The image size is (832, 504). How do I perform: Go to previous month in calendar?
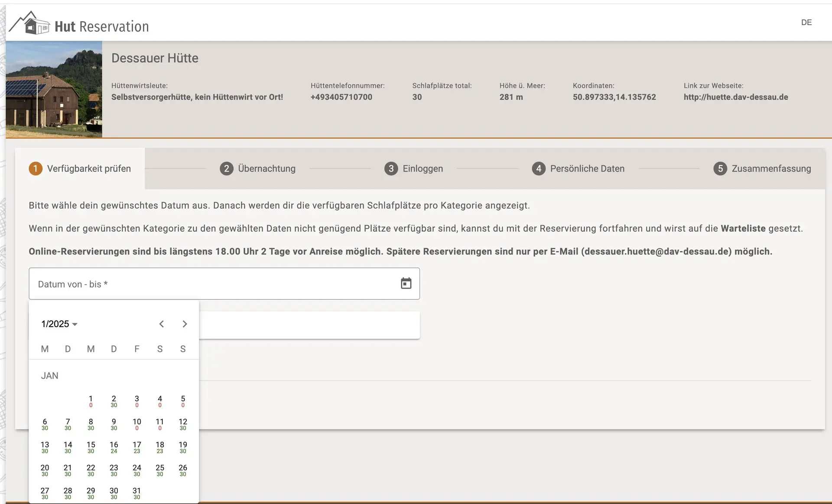click(x=161, y=324)
